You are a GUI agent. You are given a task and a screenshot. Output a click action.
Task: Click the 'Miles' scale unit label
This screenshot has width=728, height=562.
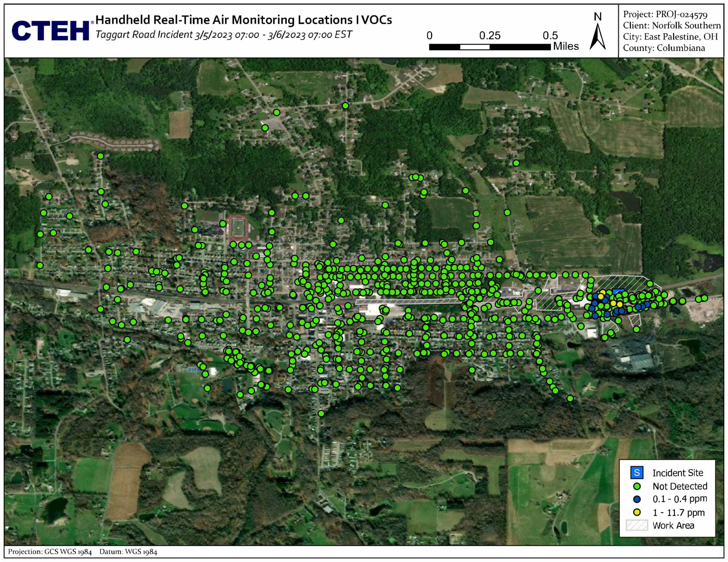point(566,46)
